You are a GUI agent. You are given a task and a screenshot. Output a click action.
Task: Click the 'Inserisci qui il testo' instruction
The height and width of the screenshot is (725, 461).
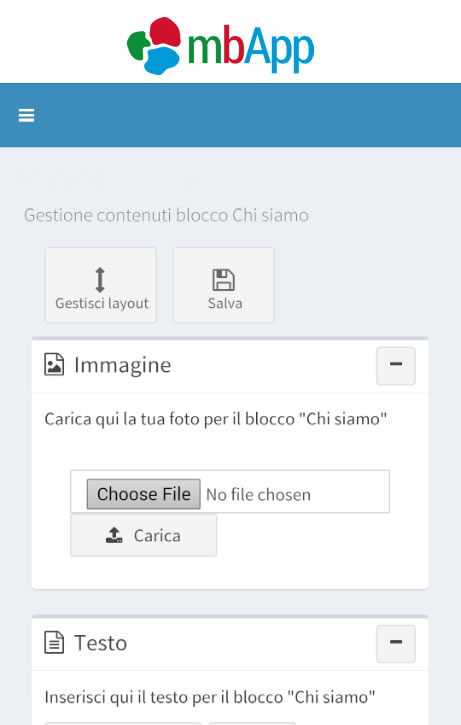pyautogui.click(x=210, y=697)
